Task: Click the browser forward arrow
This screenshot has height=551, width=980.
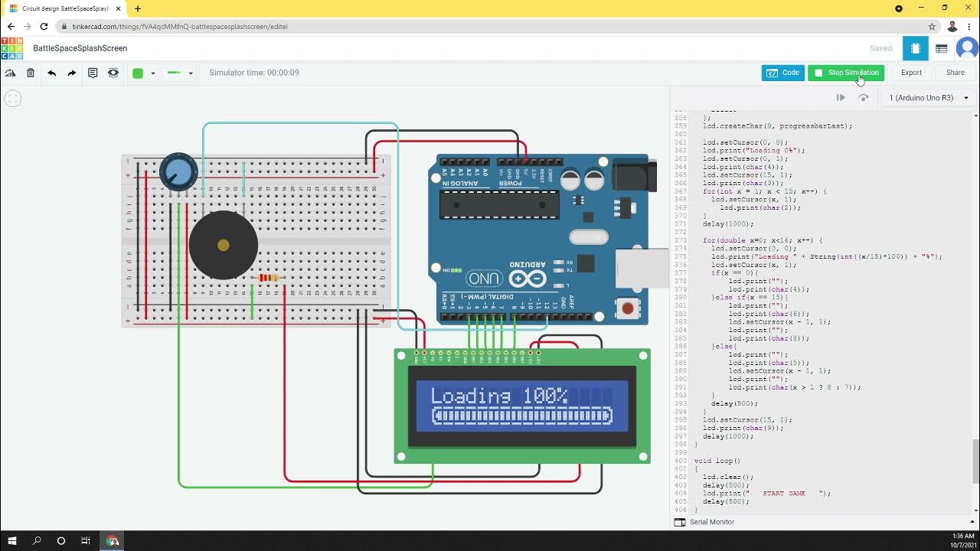Action: 28,26
